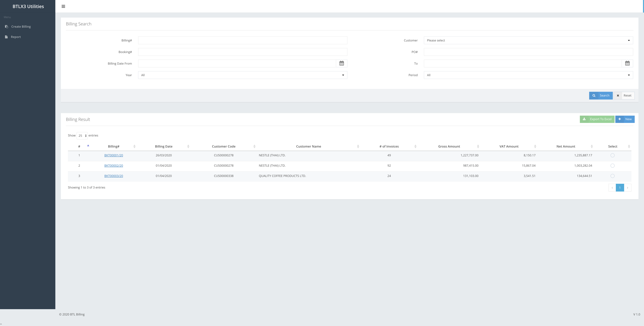644x326 pixels.
Task: Open Create Billing menu item
Action: 21,27
